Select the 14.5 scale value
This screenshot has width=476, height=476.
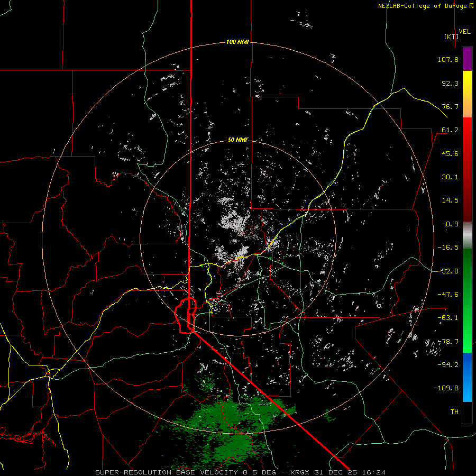[x=450, y=200]
